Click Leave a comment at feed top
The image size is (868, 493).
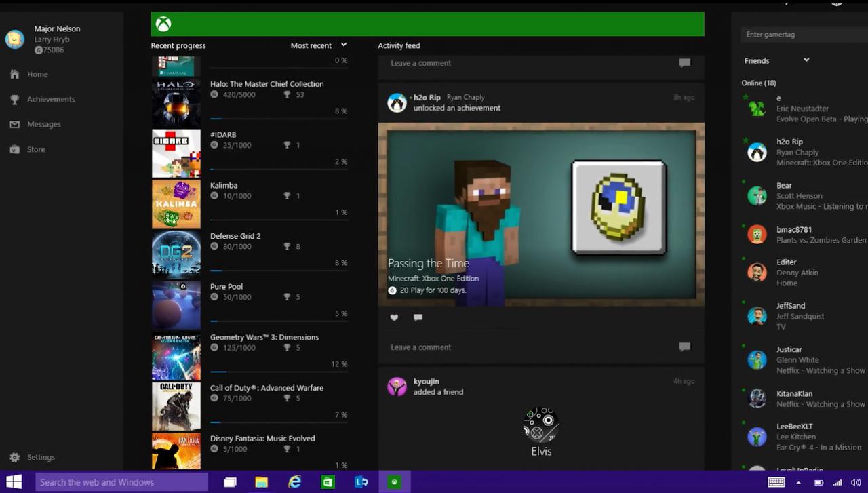420,63
